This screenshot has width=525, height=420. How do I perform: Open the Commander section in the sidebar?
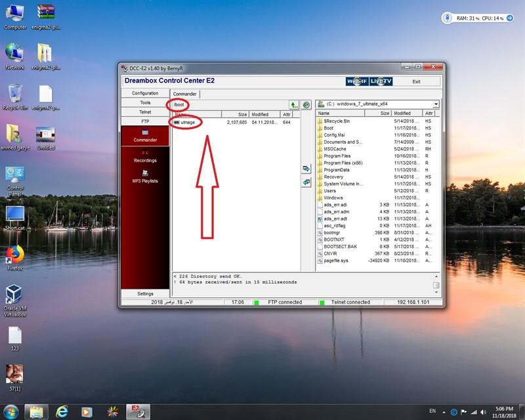pyautogui.click(x=145, y=136)
